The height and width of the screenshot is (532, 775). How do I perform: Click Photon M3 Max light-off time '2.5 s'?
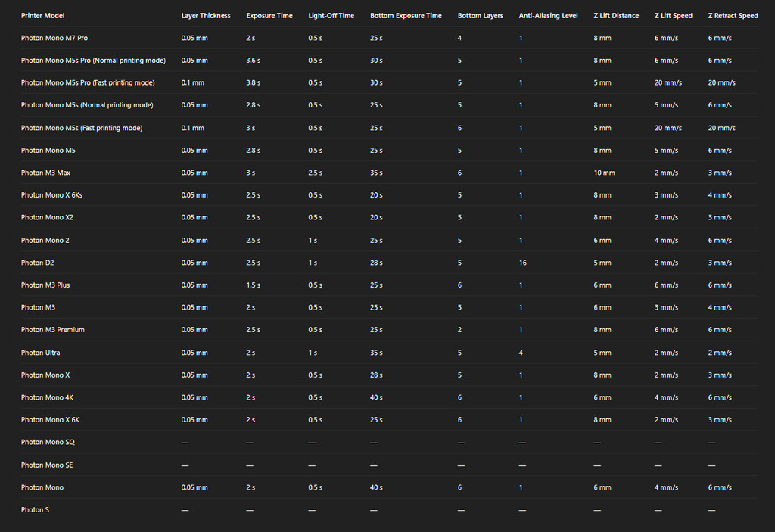(x=315, y=173)
